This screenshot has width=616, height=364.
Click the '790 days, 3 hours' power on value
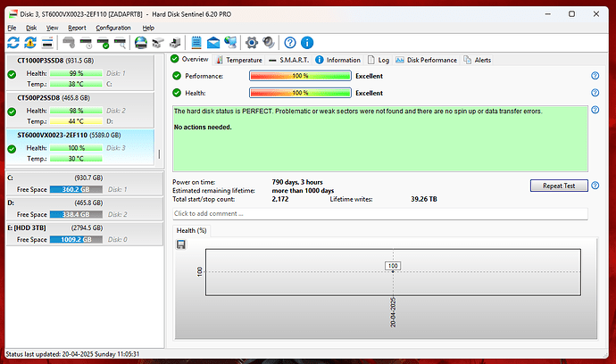(297, 182)
